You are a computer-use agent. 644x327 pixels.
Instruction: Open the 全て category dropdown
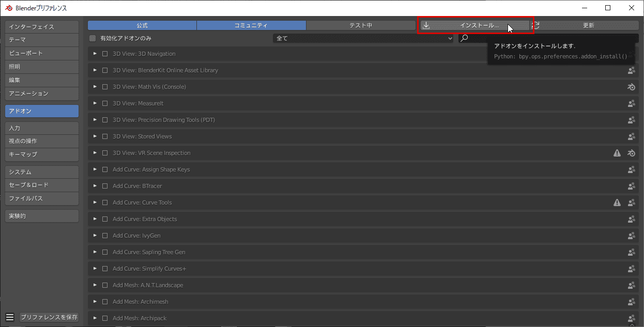pos(363,38)
